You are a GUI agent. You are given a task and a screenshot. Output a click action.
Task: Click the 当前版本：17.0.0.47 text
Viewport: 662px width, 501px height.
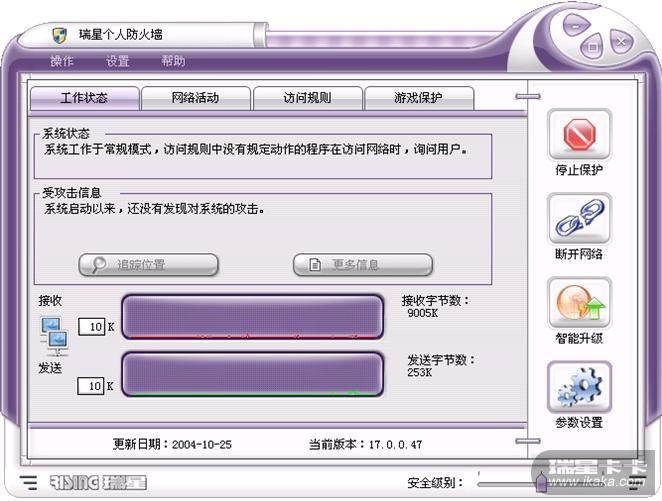(366, 444)
